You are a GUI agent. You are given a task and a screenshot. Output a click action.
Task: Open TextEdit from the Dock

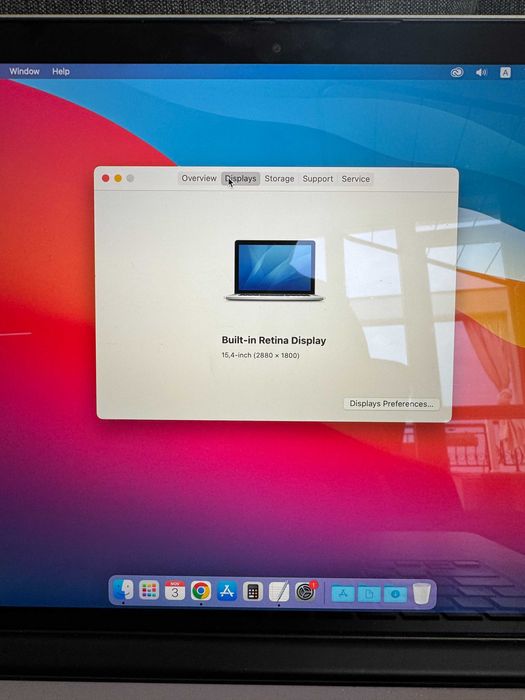coord(279,592)
